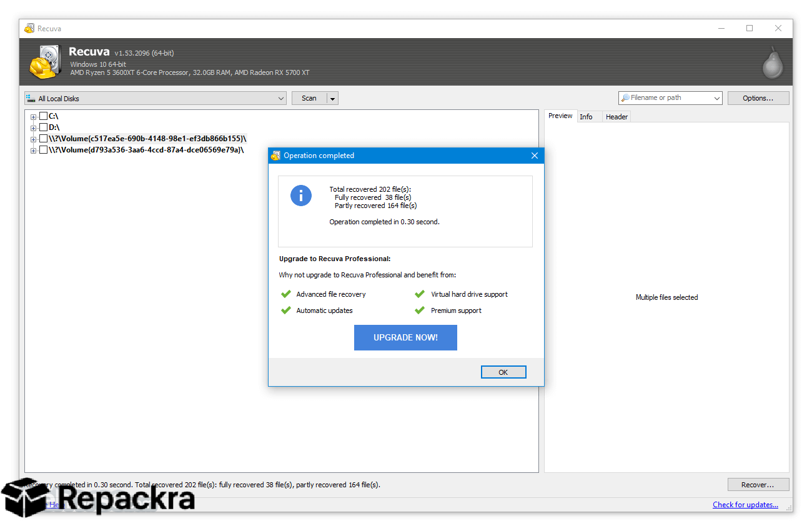812x531 pixels.
Task: Click the Piriform pear logo
Action: tap(772, 62)
